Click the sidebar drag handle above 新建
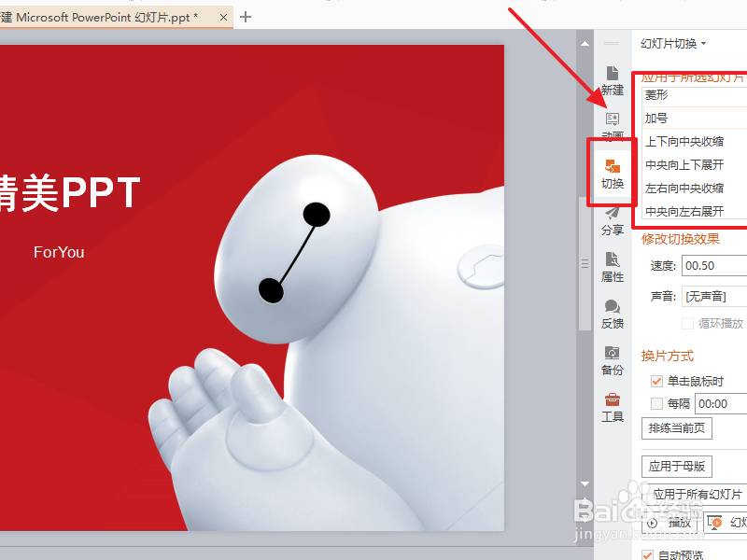The width and height of the screenshot is (747, 560). tap(612, 43)
